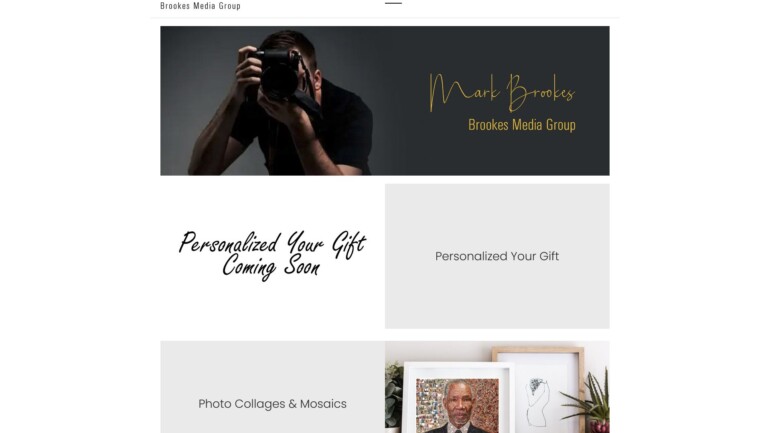The image size is (770, 433).
Task: Click the Coming Soon script text image
Action: click(x=273, y=255)
